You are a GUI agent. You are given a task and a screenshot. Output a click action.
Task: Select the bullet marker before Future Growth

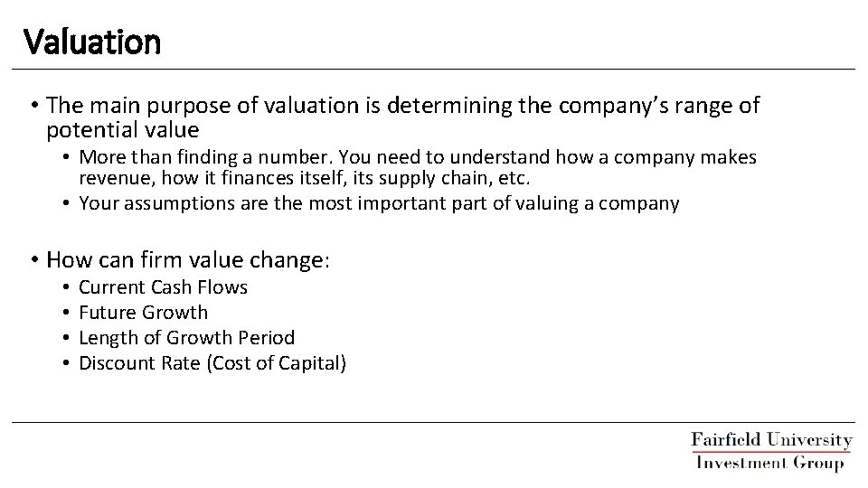coord(67,313)
